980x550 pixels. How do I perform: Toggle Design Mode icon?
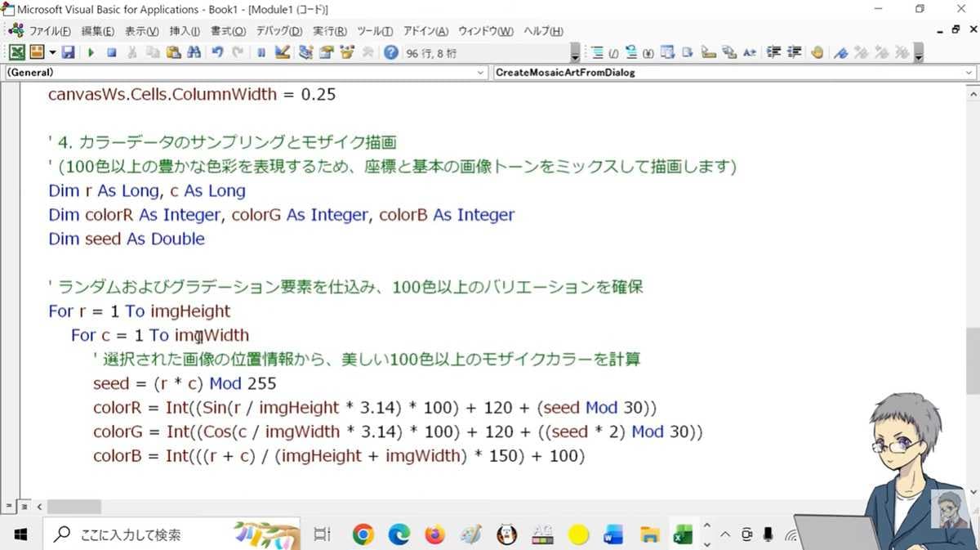[x=283, y=52]
